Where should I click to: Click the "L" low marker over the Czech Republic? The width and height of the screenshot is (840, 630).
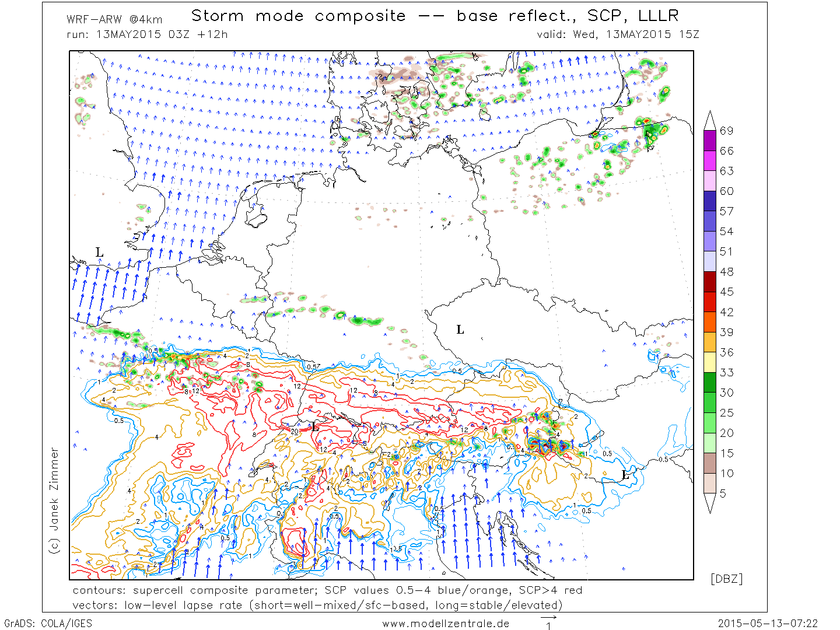click(460, 330)
